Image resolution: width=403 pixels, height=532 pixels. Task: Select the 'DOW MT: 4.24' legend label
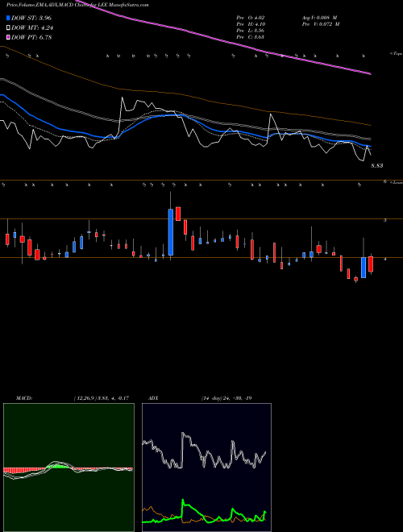click(32, 27)
